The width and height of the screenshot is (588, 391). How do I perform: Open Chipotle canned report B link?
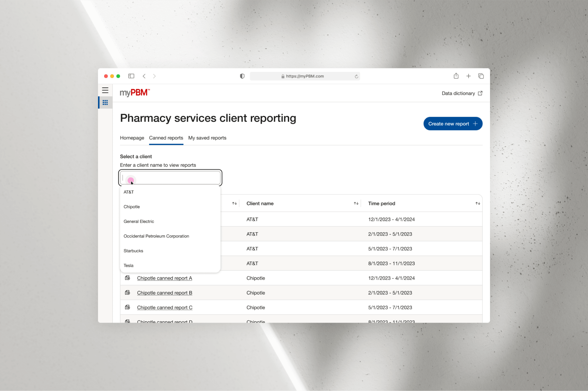coord(164,293)
